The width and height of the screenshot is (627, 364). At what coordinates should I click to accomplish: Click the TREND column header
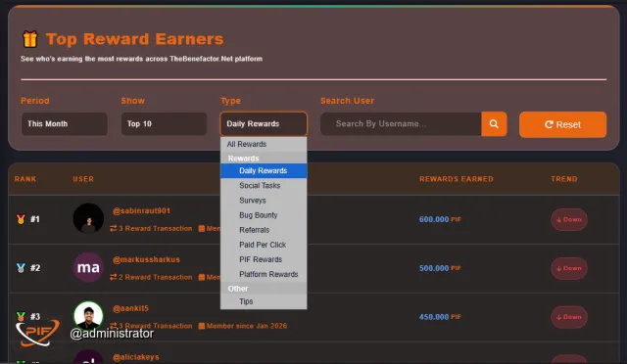click(x=564, y=179)
